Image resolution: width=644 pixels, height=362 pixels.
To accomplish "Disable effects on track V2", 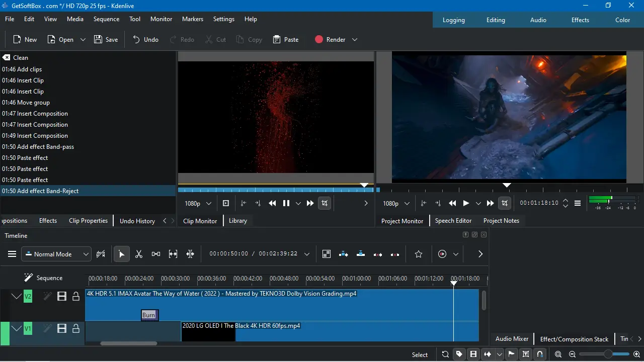I will (47, 296).
